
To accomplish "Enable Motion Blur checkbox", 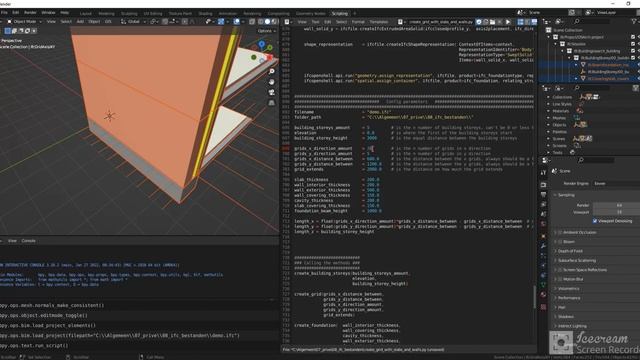I will 560,279.
